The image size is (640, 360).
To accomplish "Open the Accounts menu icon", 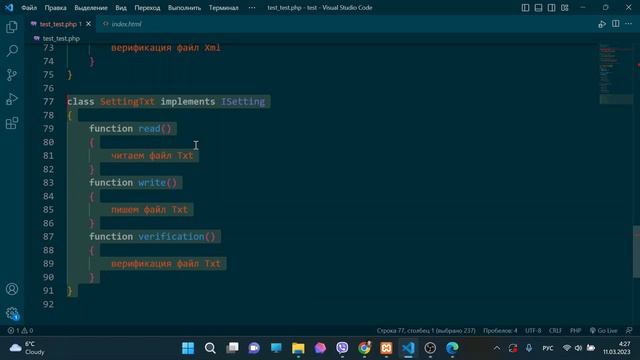I will pyautogui.click(x=12, y=289).
